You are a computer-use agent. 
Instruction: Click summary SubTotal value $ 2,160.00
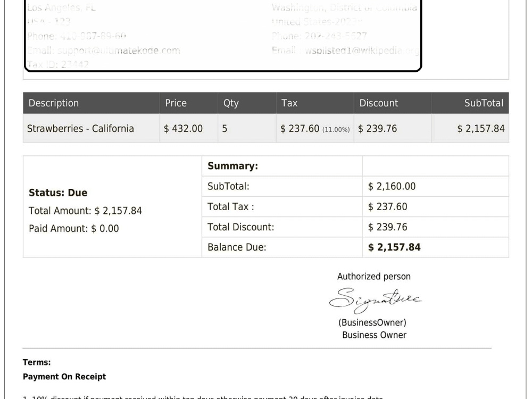(x=392, y=186)
